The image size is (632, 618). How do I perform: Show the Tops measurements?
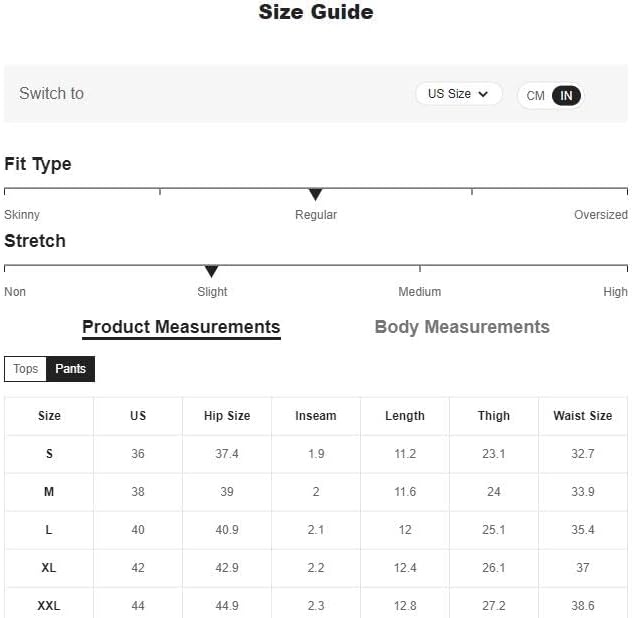click(26, 369)
